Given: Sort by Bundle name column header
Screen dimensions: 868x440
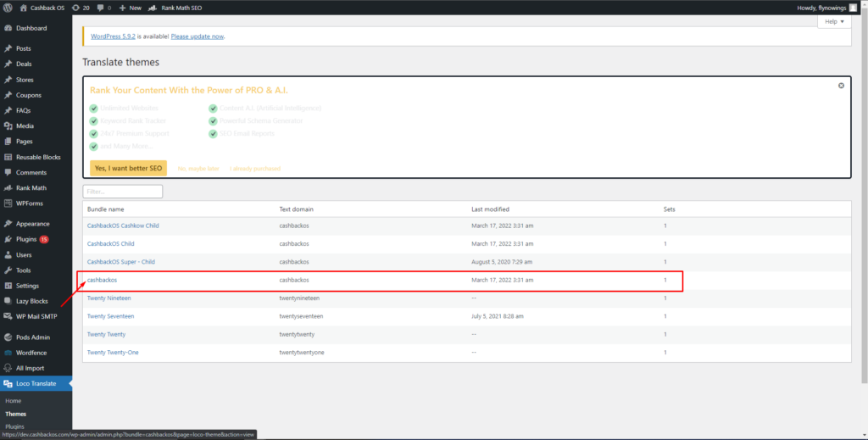Looking at the screenshot, I should 106,209.
